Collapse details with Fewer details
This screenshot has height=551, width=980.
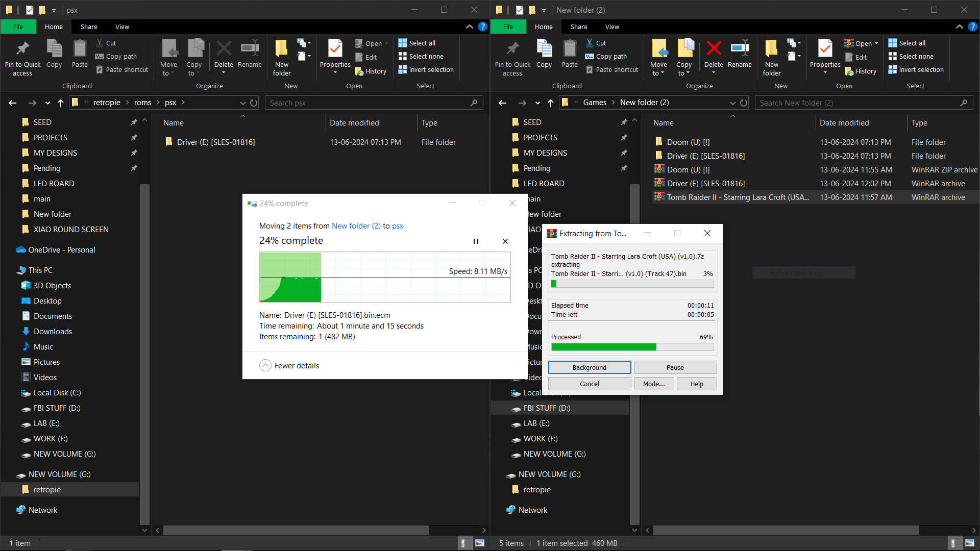[x=289, y=366]
